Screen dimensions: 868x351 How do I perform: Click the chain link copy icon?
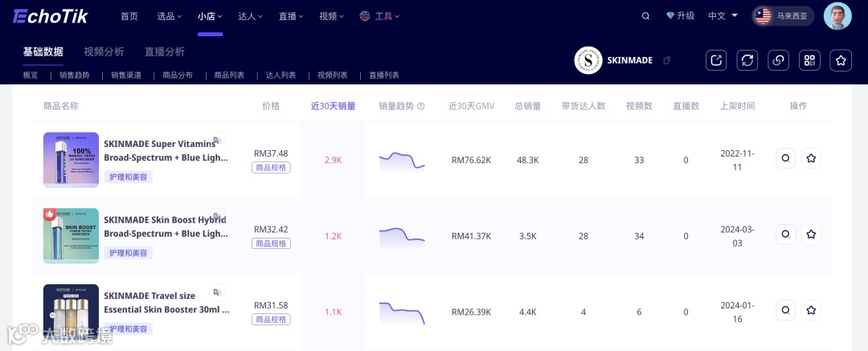778,60
